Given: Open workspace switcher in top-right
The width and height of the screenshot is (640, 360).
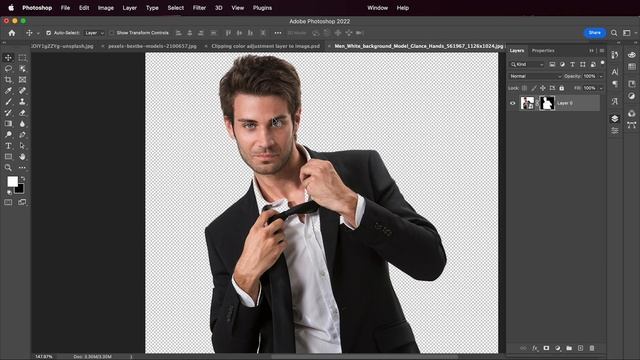Looking at the screenshot, I should [x=627, y=33].
